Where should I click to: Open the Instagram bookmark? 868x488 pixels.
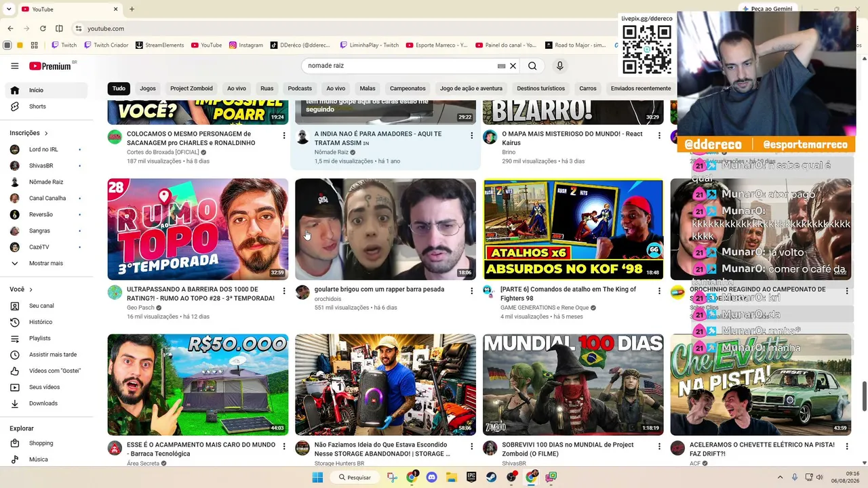point(246,45)
